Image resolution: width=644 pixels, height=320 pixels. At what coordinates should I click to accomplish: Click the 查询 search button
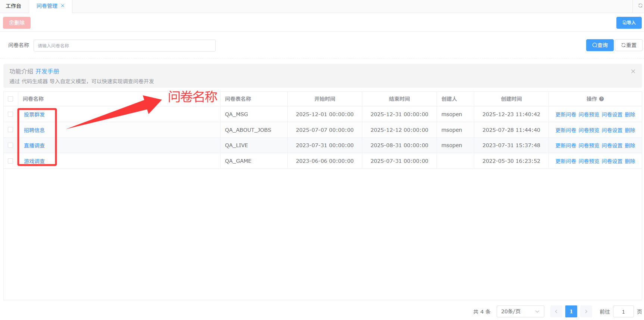[600, 45]
